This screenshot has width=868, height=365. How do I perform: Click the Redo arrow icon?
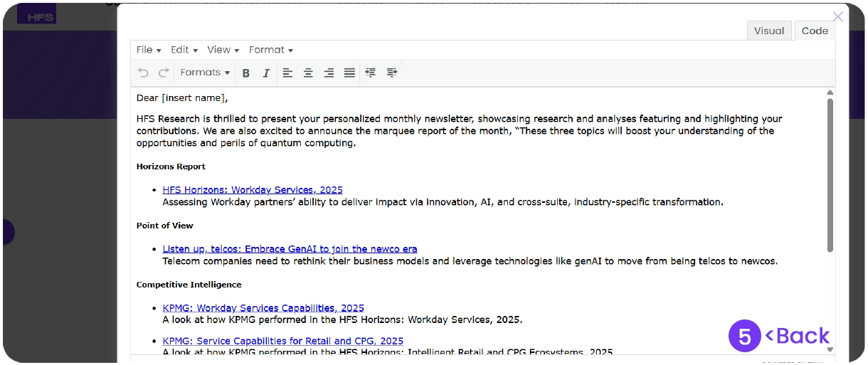click(164, 73)
